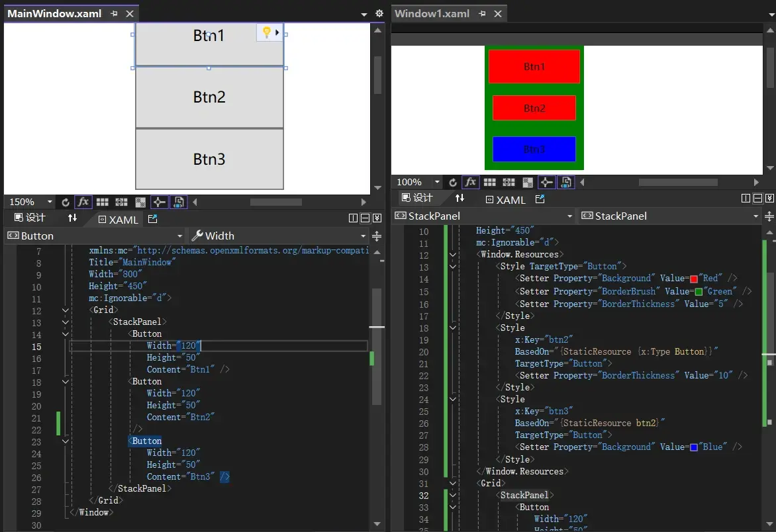Image resolution: width=776 pixels, height=532 pixels.
Task: Collapse Window.Resources on Window1 line 12
Action: click(452, 255)
